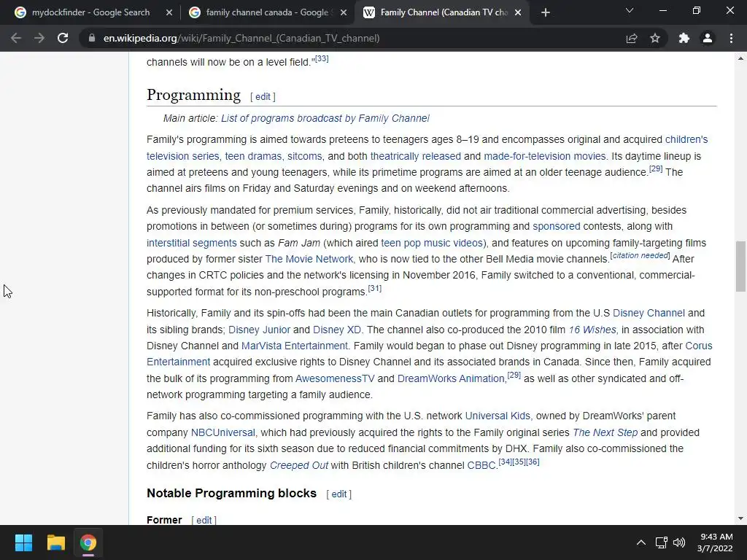Image resolution: width=747 pixels, height=560 pixels.
Task: Open citation 33 reference
Action: tap(322, 58)
